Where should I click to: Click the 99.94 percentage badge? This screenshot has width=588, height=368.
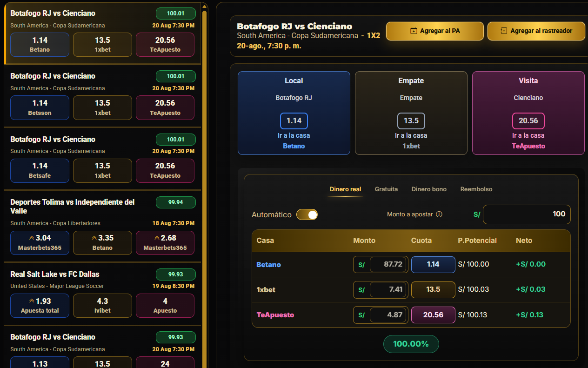point(176,202)
